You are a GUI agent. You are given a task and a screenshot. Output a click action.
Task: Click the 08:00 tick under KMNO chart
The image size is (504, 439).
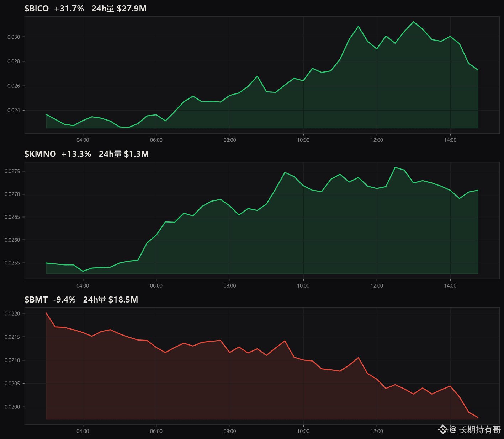click(230, 286)
